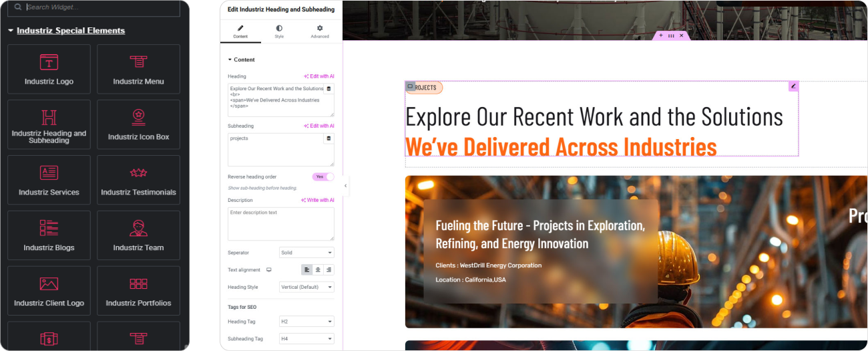
Task: Align text to the left
Action: point(306,270)
